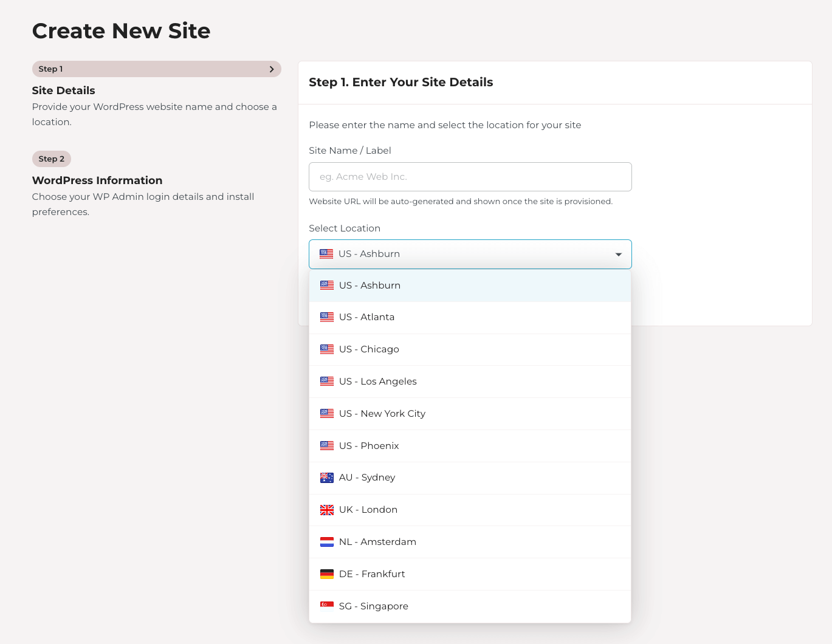The width and height of the screenshot is (832, 644).
Task: Click the Australian flag icon beside Sydney
Action: (x=327, y=478)
